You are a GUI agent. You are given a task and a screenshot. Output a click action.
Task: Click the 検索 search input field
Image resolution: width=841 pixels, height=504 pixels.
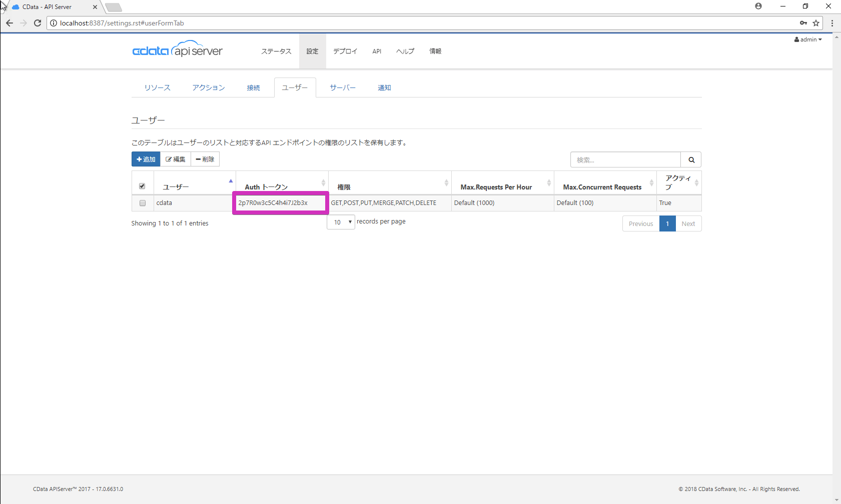(x=625, y=159)
